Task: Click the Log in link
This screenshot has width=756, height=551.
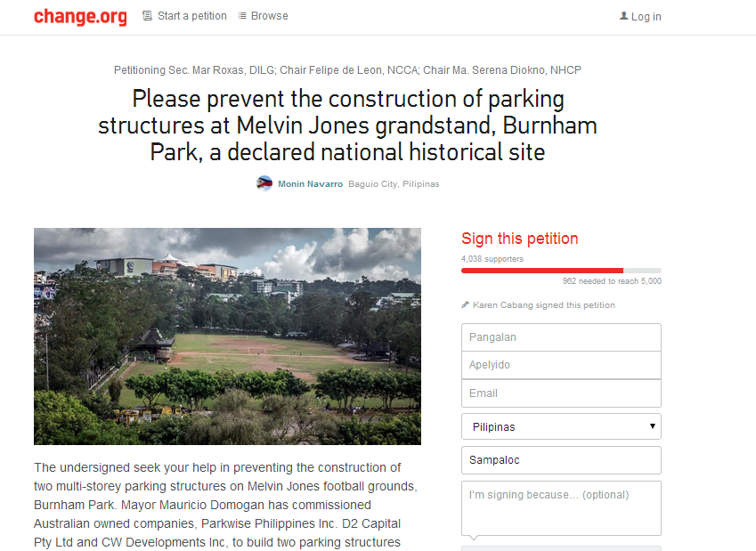Action: pos(646,16)
